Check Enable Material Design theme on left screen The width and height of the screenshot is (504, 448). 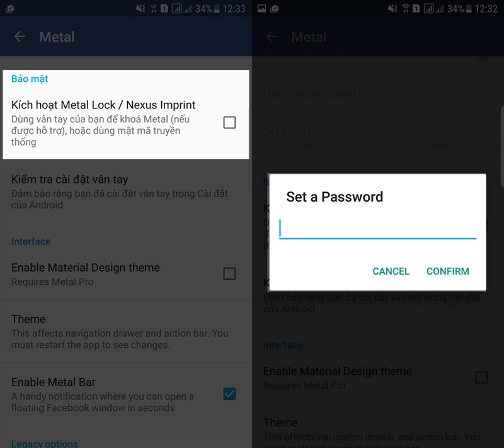229,274
